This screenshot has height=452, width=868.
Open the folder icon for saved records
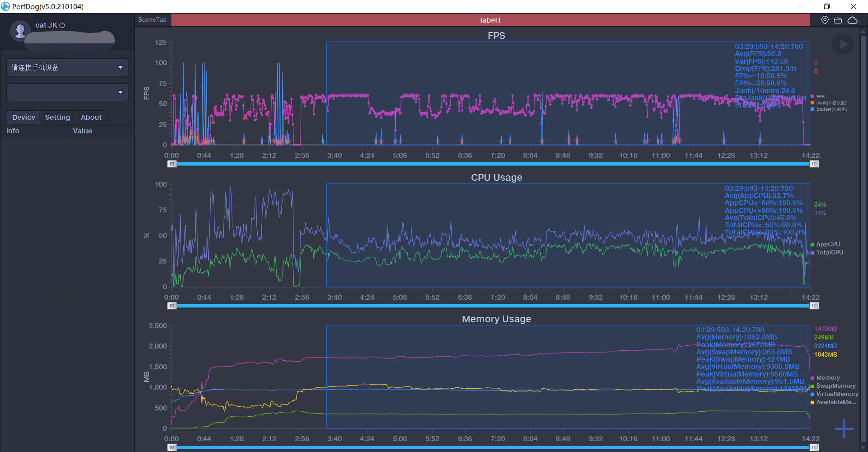[838, 20]
